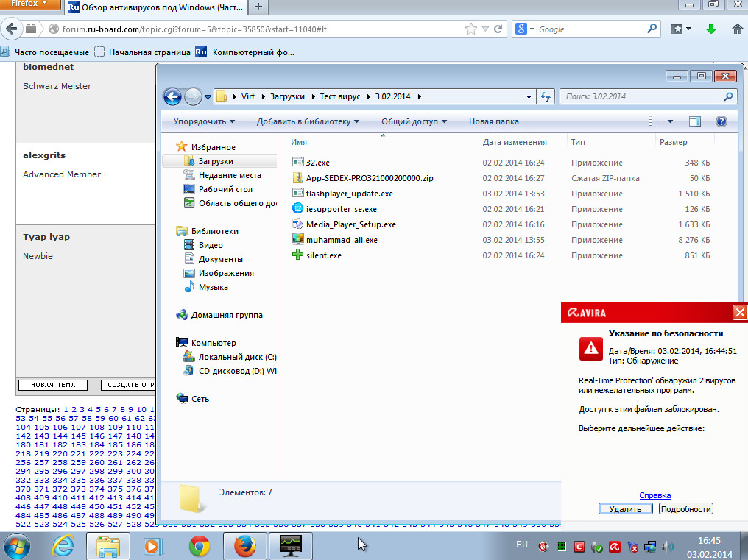Open Explorer help question mark icon
This screenshot has height=560, width=748.
[x=721, y=121]
